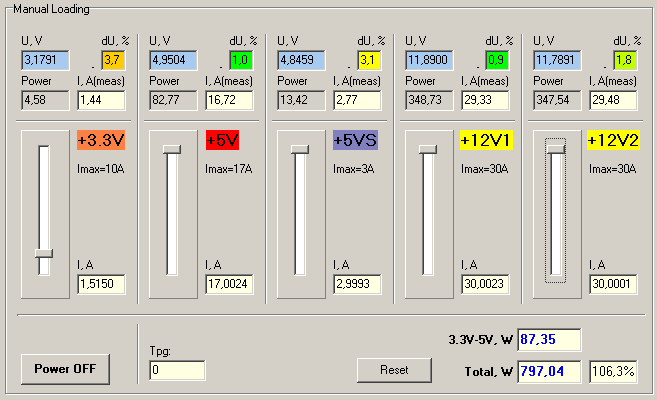Click the +5VS current field showing 2,9993
657x400 pixels.
point(356,285)
